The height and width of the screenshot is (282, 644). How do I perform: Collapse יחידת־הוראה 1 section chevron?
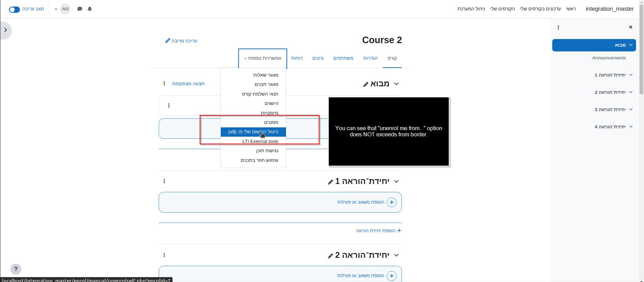tap(396, 181)
